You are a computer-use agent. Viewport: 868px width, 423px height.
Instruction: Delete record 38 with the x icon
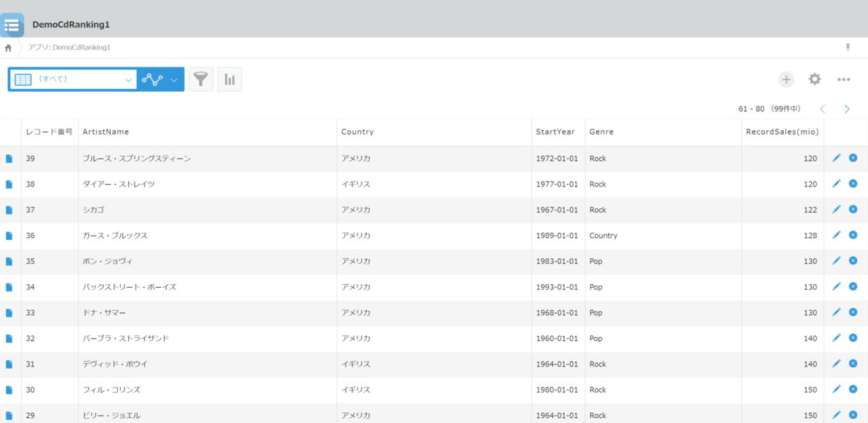(853, 184)
